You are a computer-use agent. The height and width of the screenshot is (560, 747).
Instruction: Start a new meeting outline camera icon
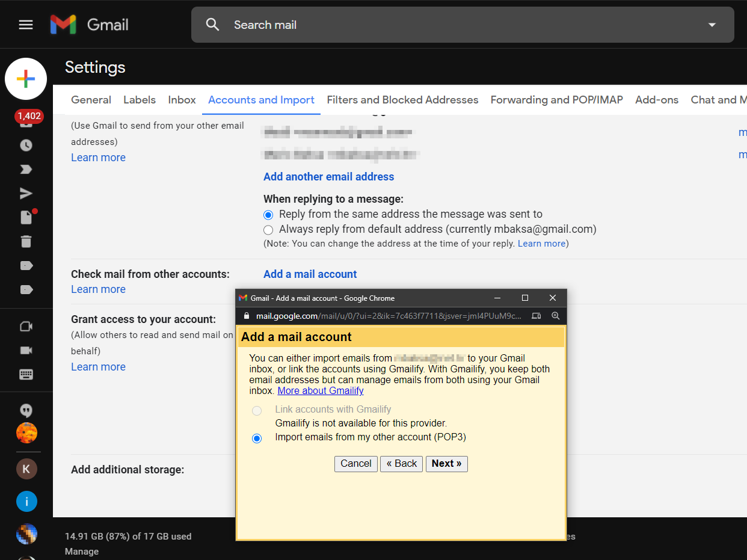(x=26, y=326)
